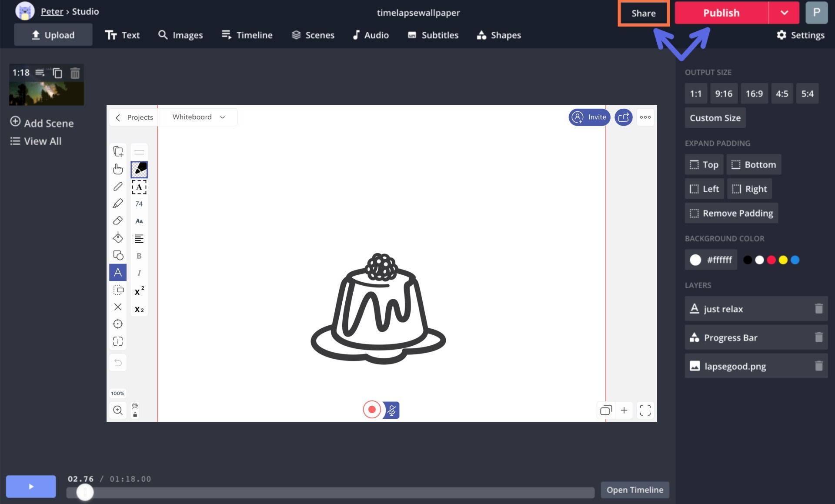Duplicate the scene using copy icon

click(57, 73)
